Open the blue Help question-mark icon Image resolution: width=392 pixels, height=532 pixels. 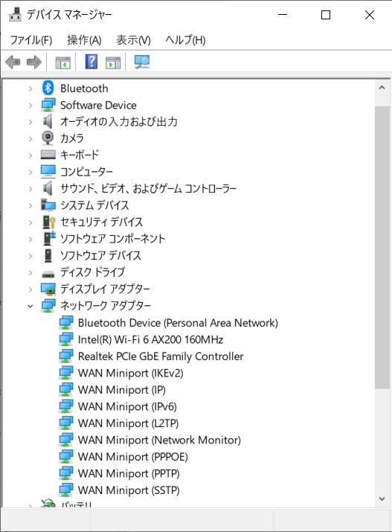[x=91, y=62]
